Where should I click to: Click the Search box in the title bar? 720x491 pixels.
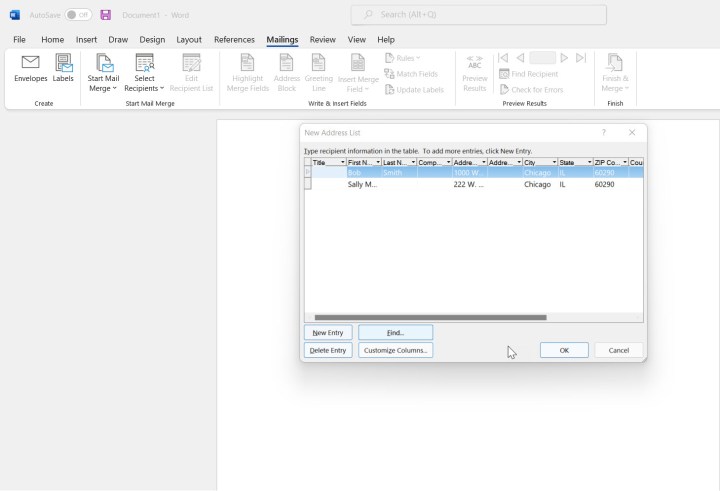[x=478, y=15]
